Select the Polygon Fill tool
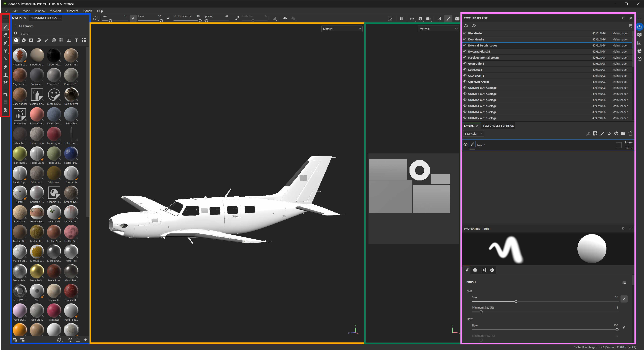 click(x=5, y=59)
